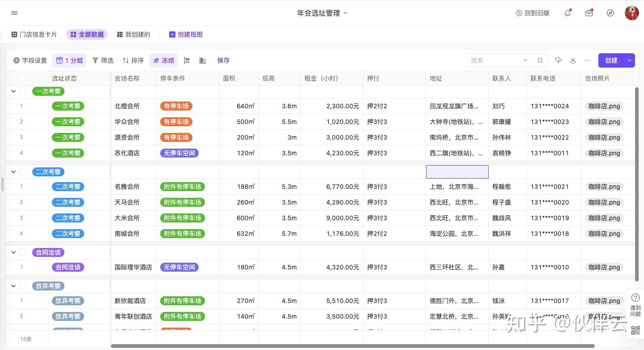The image size is (644, 350).
Task: Click the phone cell 131****0019
Action: (554, 218)
